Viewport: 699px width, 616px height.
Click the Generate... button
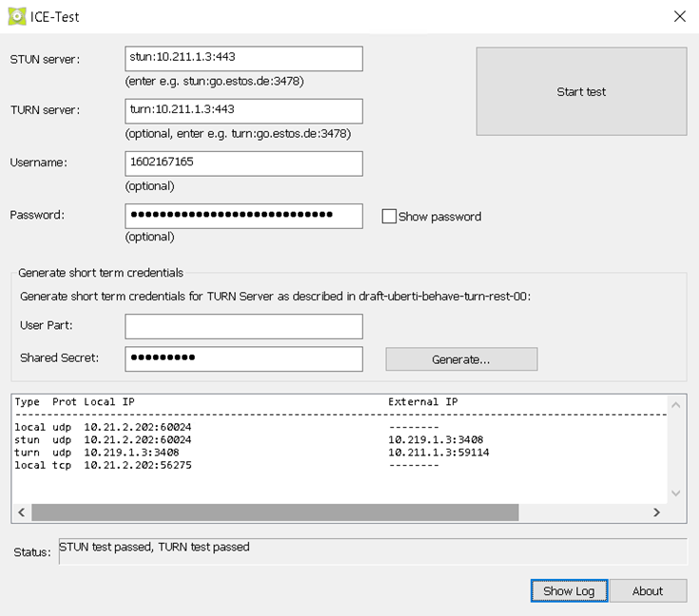click(460, 359)
